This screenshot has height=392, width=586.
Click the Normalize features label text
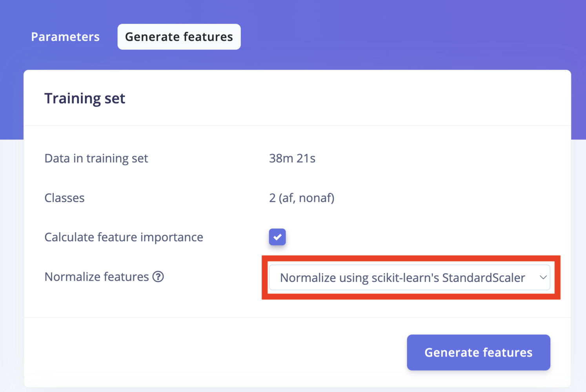tap(96, 277)
